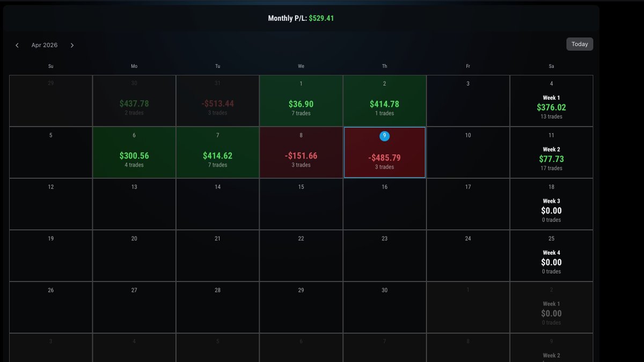Select the April 14 day cell
The height and width of the screenshot is (362, 644).
point(217,204)
